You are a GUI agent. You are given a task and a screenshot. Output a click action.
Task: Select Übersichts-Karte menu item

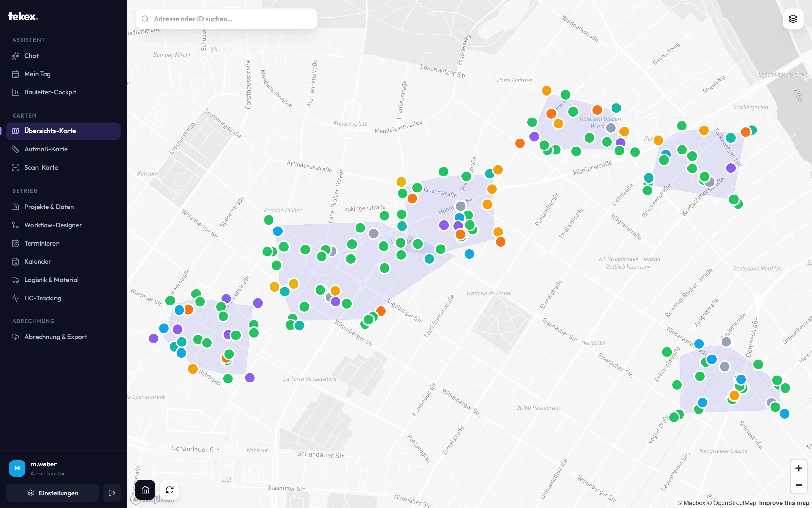pyautogui.click(x=63, y=131)
